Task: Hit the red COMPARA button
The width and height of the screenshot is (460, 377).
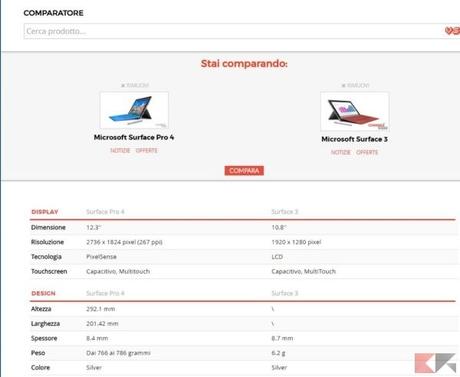Action: pos(244,171)
